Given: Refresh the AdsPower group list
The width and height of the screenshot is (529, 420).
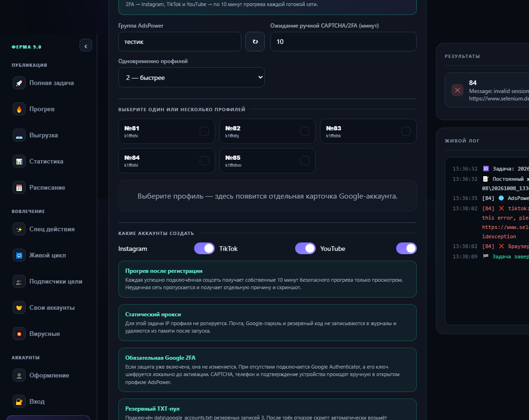Looking at the screenshot, I should click(x=255, y=42).
